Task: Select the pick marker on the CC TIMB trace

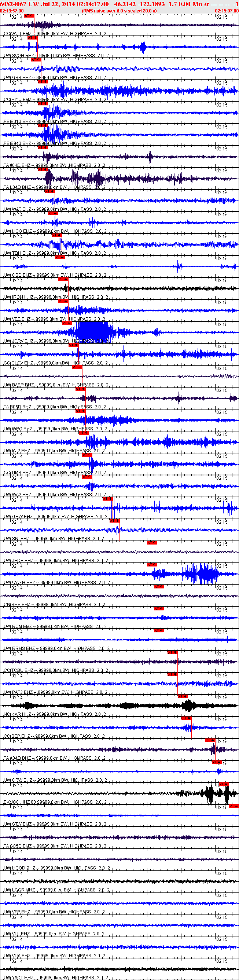Action: [87, 455]
